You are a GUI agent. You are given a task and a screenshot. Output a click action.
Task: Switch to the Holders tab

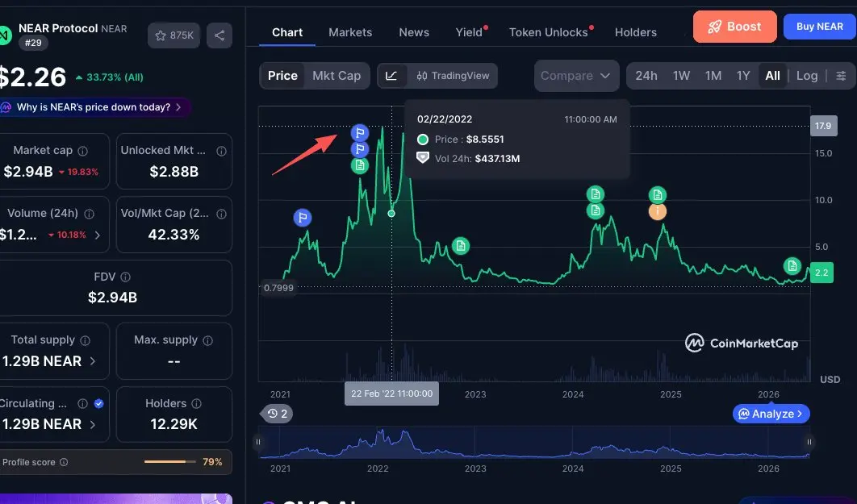(x=635, y=32)
